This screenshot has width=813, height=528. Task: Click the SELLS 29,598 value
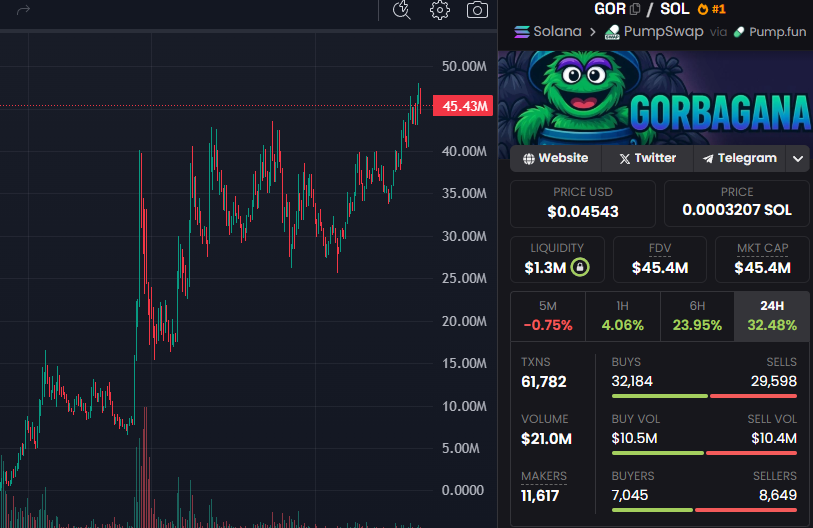click(774, 382)
